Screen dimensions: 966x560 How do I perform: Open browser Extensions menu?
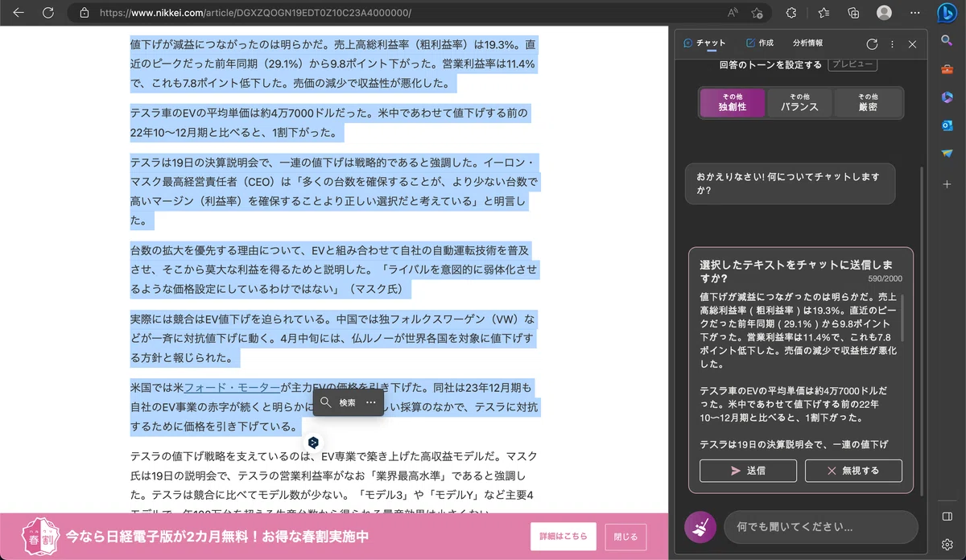[791, 13]
